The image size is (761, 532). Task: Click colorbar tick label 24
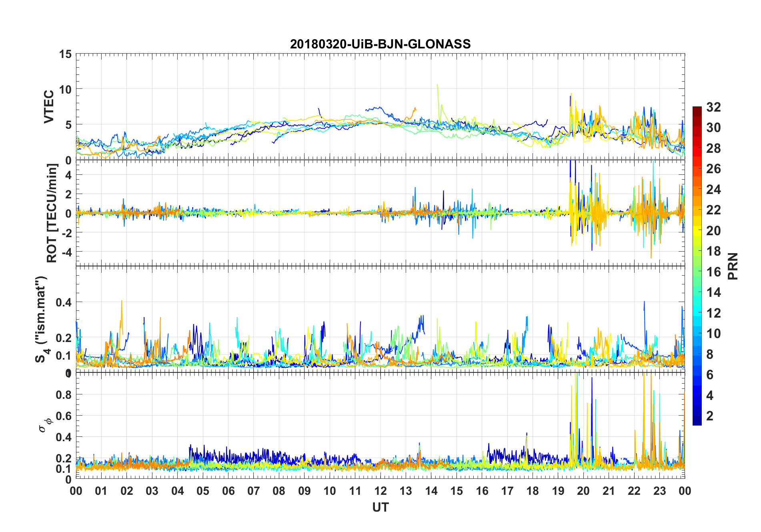[713, 190]
